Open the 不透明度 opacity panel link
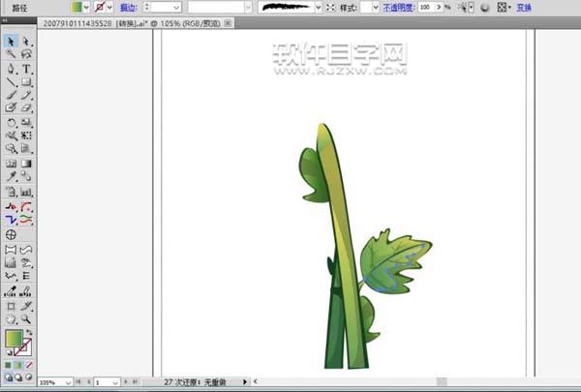 [399, 7]
